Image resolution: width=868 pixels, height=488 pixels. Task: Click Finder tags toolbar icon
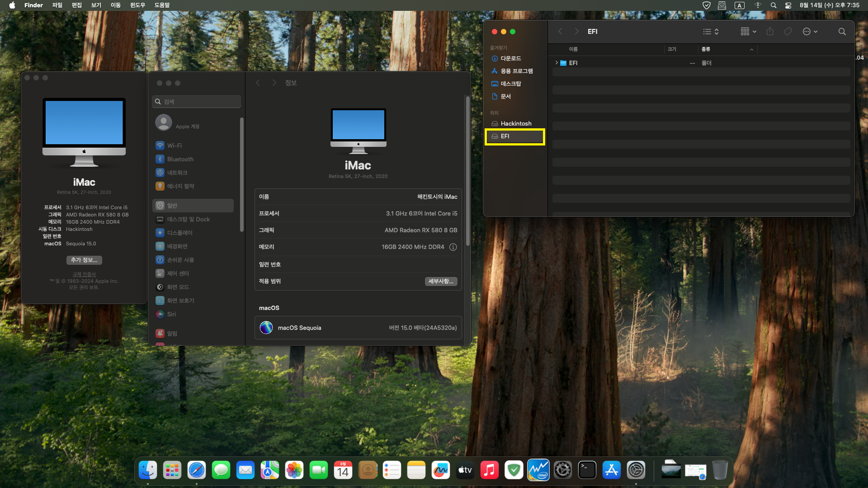tap(788, 32)
